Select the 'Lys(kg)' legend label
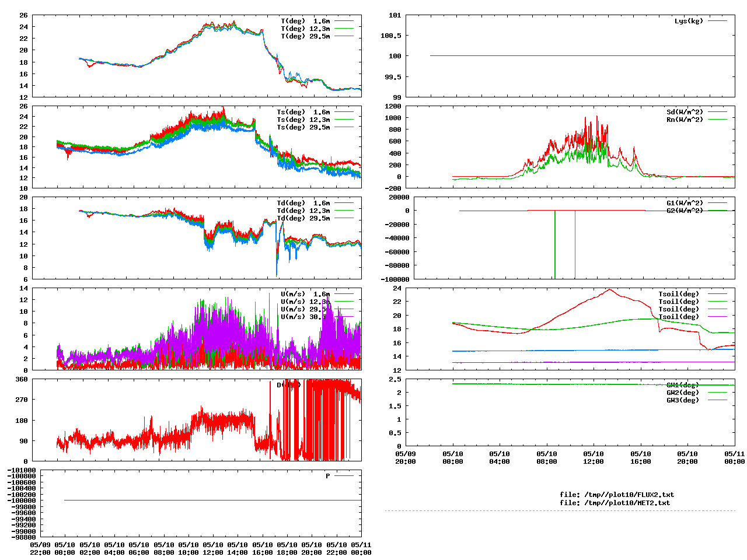The width and height of the screenshot is (747, 560). tap(689, 21)
